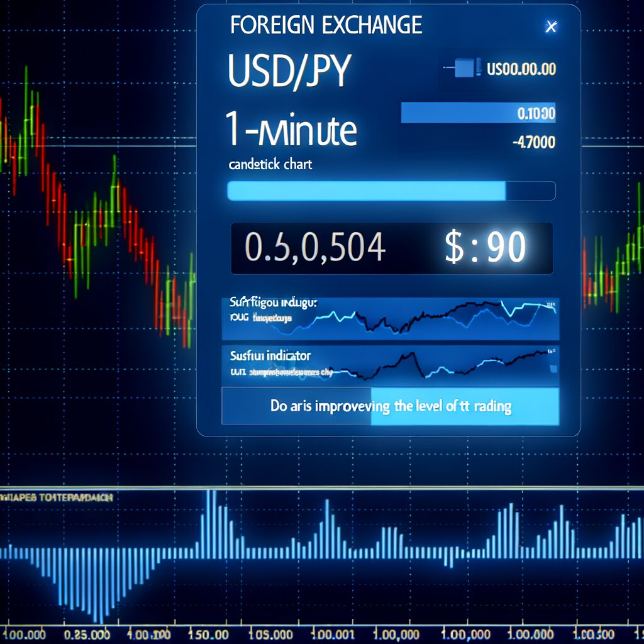Click the 0.5,0,504 amount input field
644x644 pixels.
click(314, 248)
